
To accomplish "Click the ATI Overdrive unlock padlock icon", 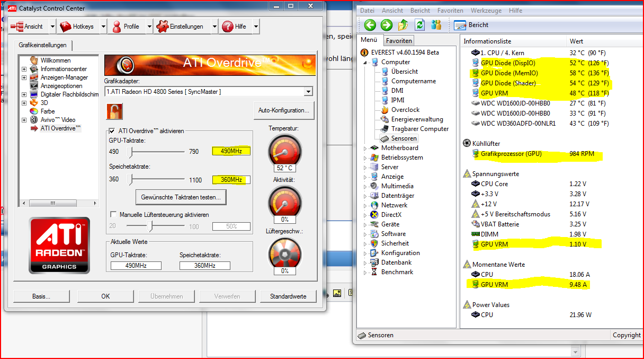I will pos(114,111).
